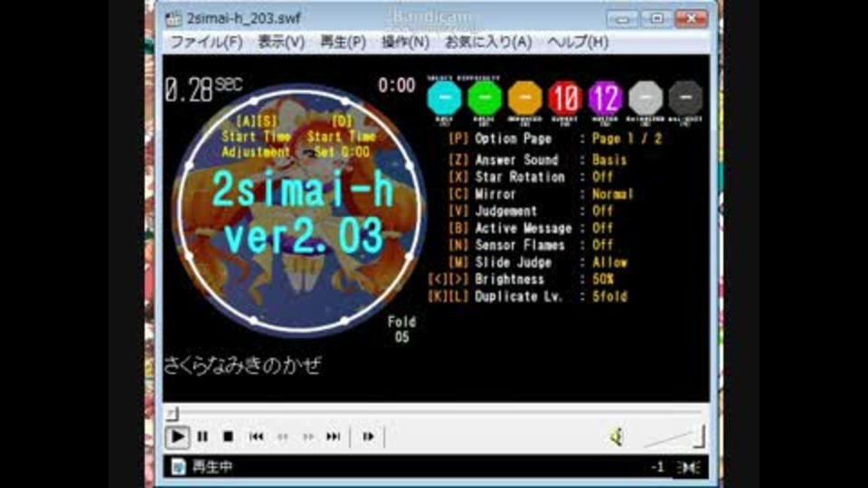Skip to next track button
Image resolution: width=868 pixels, height=488 pixels.
334,436
